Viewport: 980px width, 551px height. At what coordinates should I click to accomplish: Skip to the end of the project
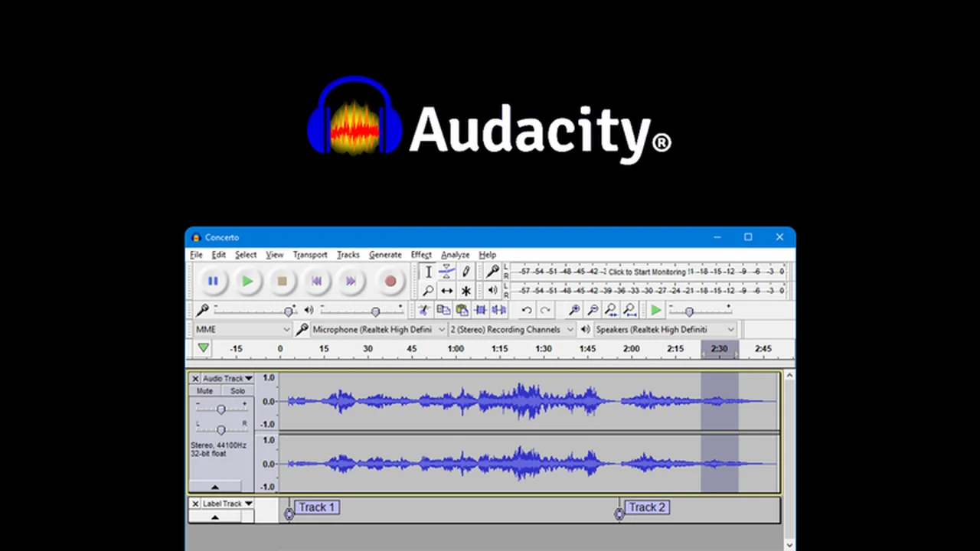[351, 281]
